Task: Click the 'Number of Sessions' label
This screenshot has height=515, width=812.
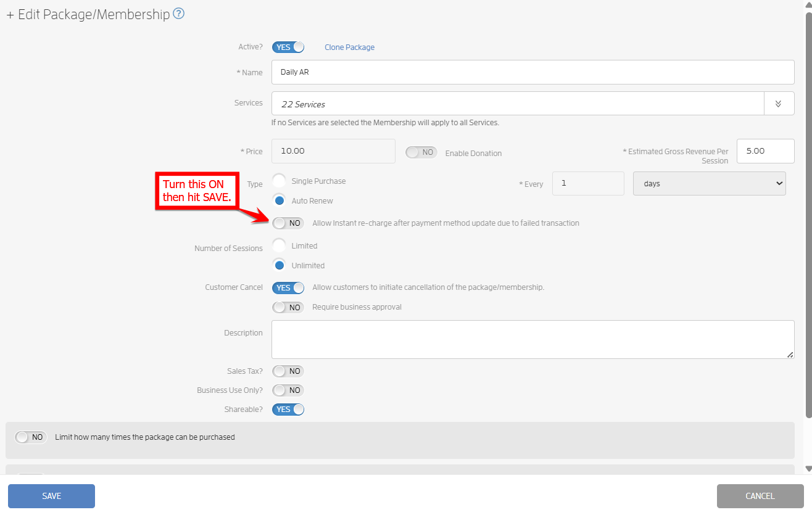Action: click(x=228, y=249)
